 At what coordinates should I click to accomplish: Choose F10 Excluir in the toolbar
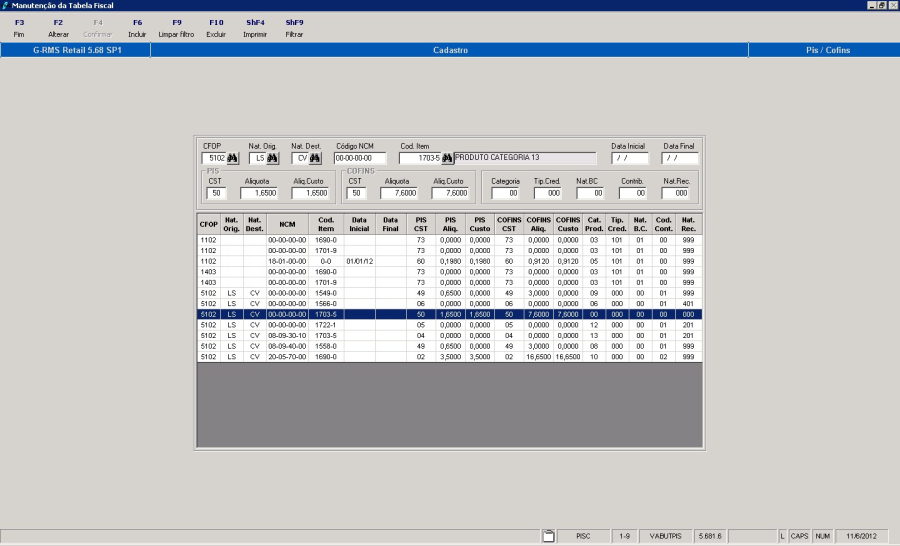coord(216,28)
